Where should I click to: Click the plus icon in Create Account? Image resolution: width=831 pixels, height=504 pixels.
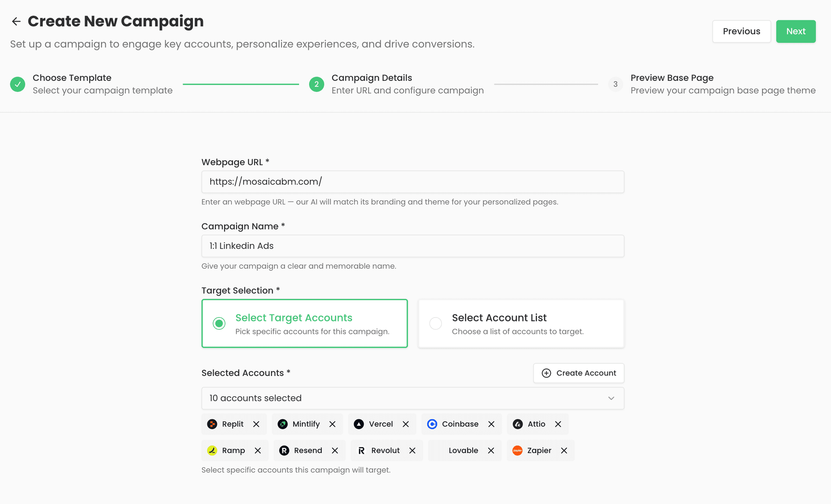(x=546, y=373)
